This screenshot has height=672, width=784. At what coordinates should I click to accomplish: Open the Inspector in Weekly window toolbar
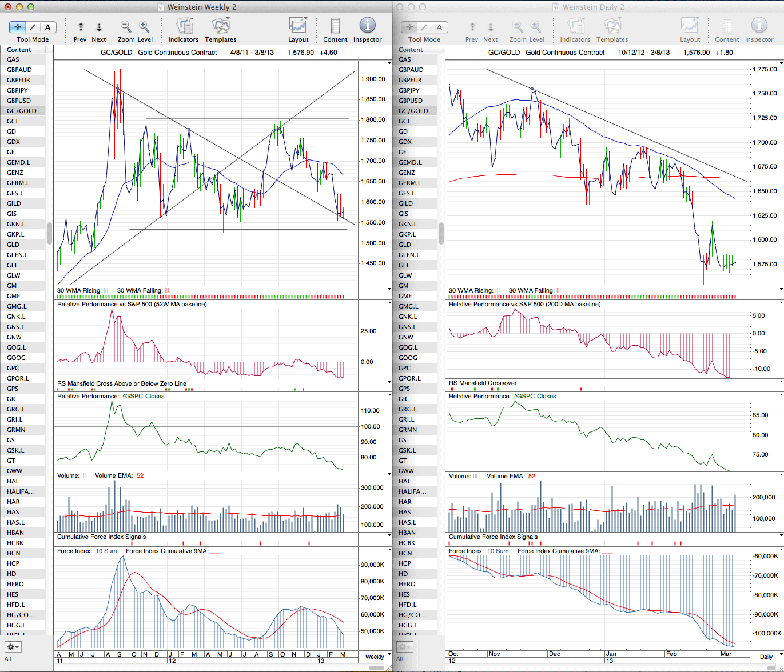[367, 27]
